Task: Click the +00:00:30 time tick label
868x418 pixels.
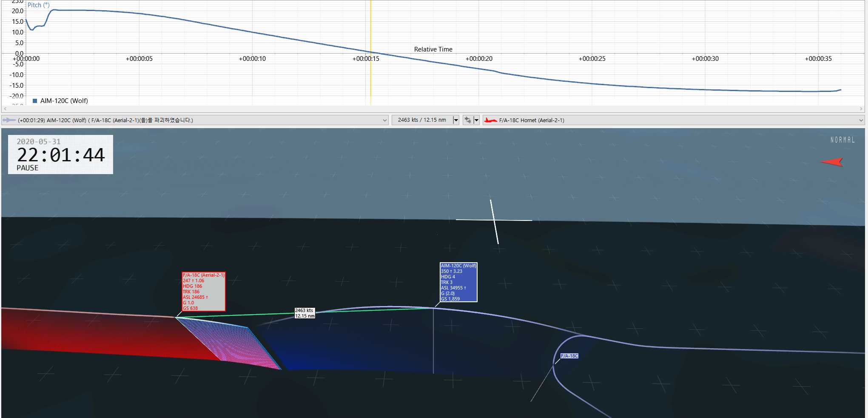Action: (x=705, y=59)
